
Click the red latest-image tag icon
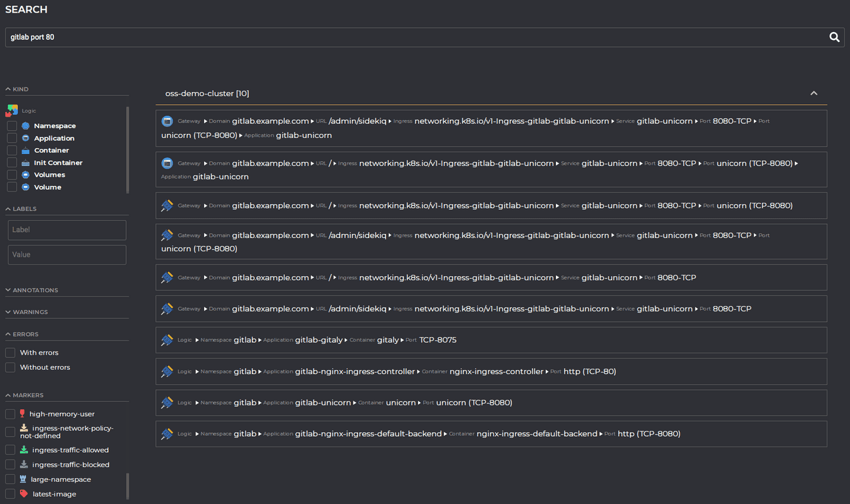coord(24,494)
